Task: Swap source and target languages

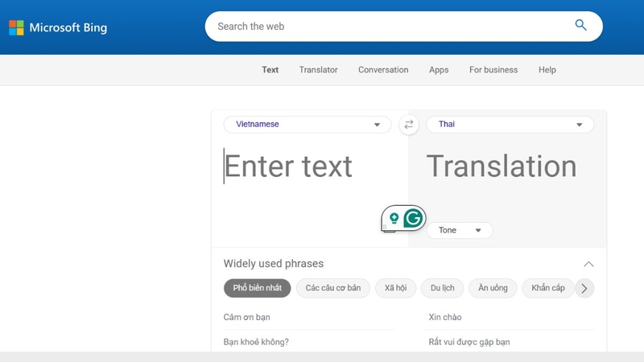Action: [409, 125]
